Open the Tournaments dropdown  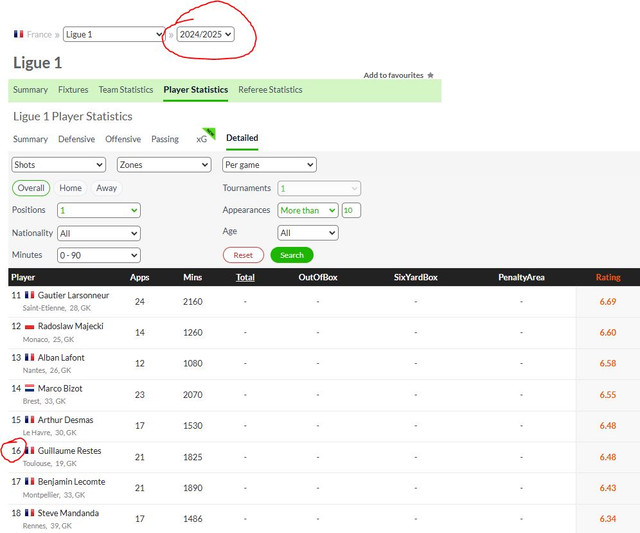(x=319, y=188)
